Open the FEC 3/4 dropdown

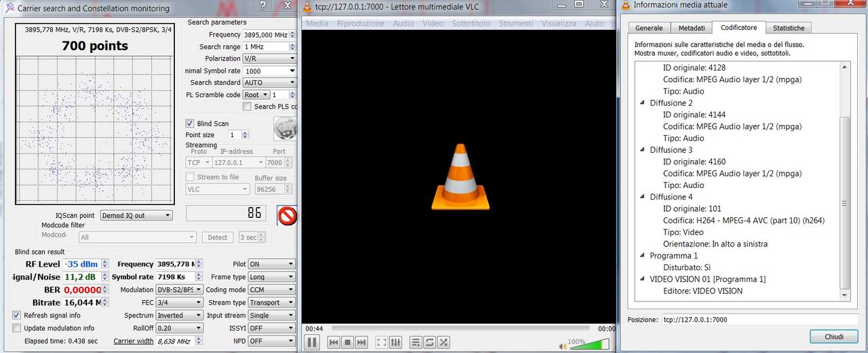pos(179,303)
